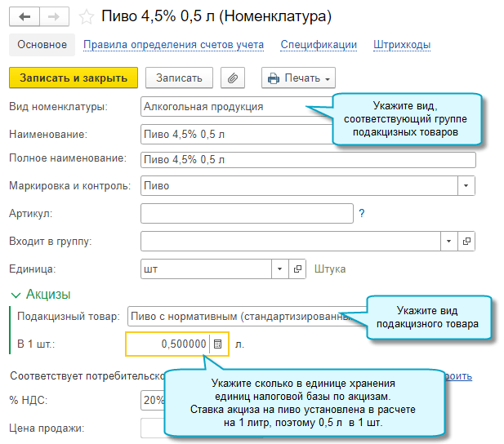This screenshot has height=444, width=504.
Task: Open the Единица dropdown arrow
Action: pyautogui.click(x=279, y=269)
